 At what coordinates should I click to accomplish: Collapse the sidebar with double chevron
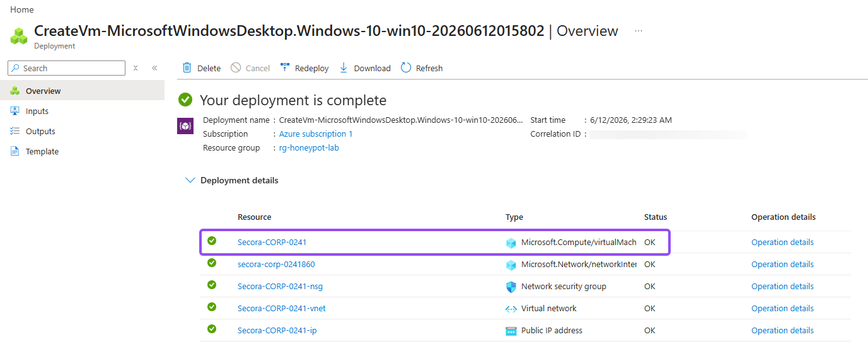(154, 68)
